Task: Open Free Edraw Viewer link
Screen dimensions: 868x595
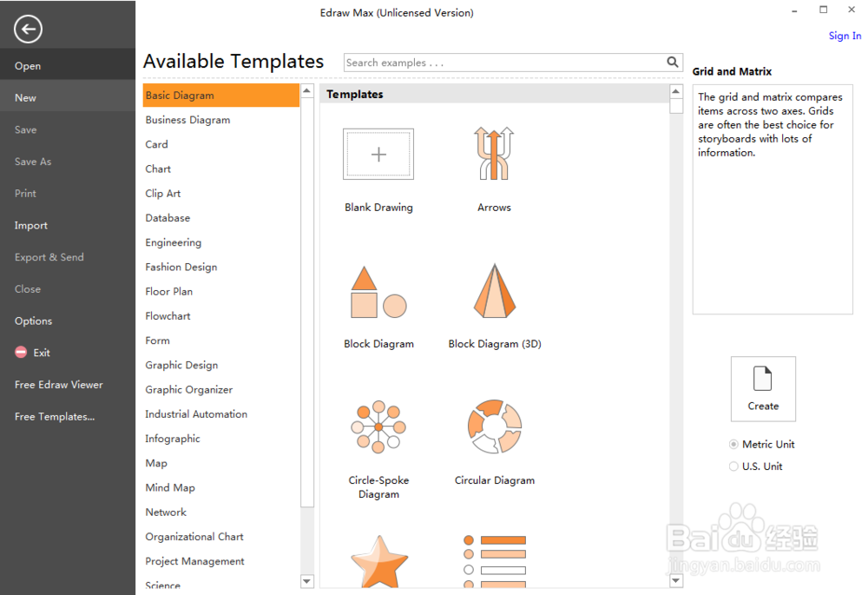Action: pyautogui.click(x=59, y=385)
